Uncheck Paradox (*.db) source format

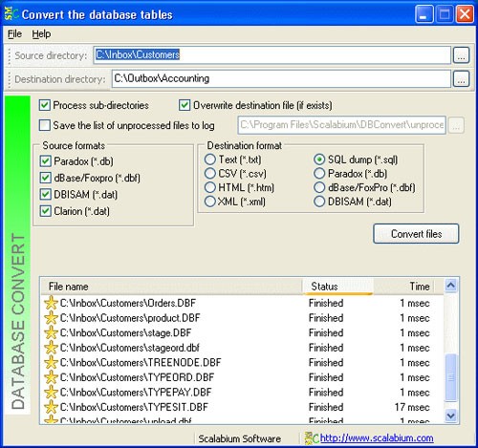46,161
